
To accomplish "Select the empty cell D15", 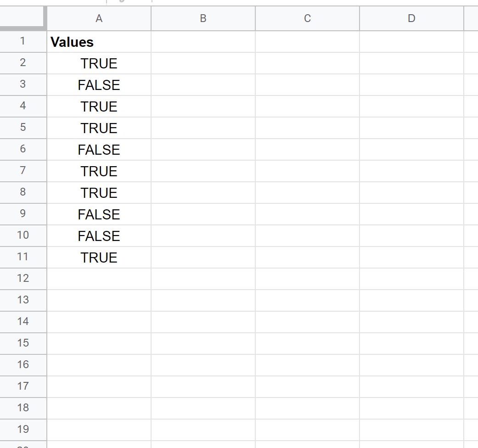I will click(411, 343).
